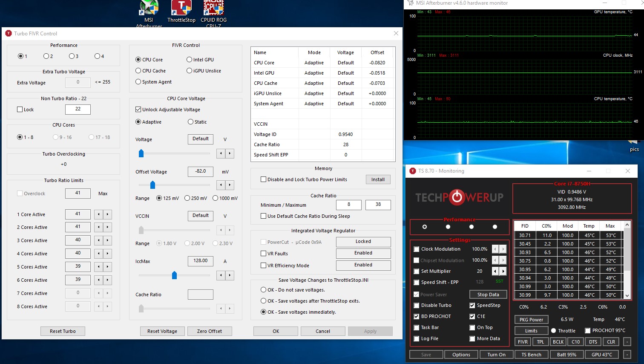The image size is (644, 364).
Task: Decrease Clock Modulation arrow in ThrottleStop
Action: (x=495, y=249)
